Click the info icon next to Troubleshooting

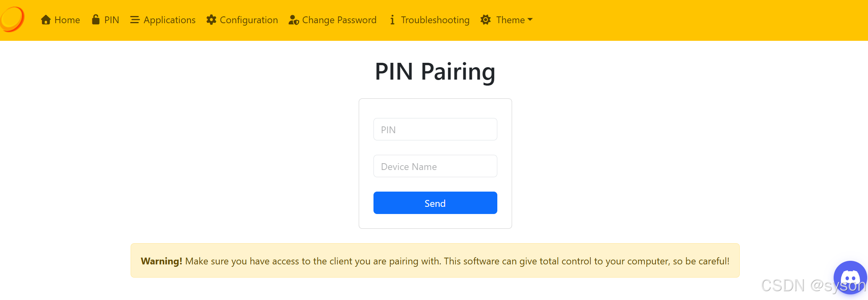click(392, 19)
